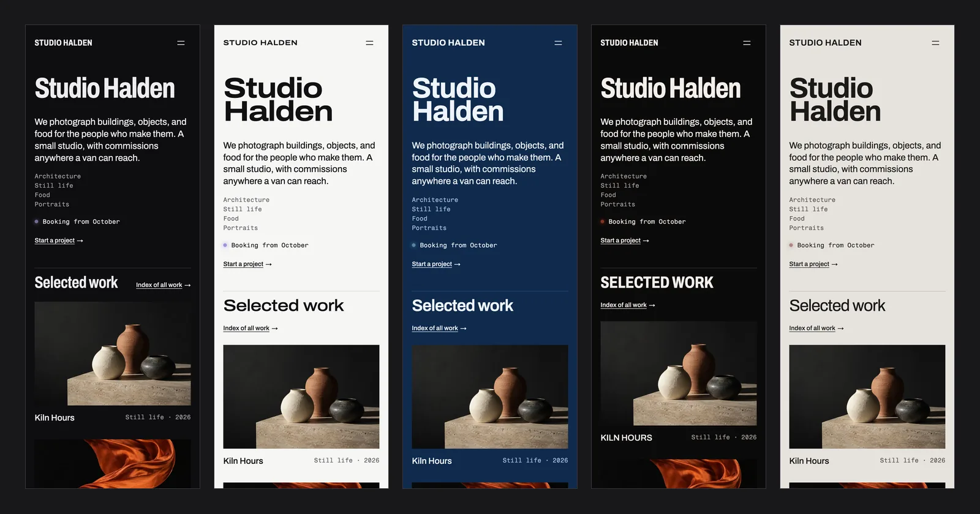Select the vases photo in the leftmost black mockup
The image size is (980, 514).
point(113,354)
